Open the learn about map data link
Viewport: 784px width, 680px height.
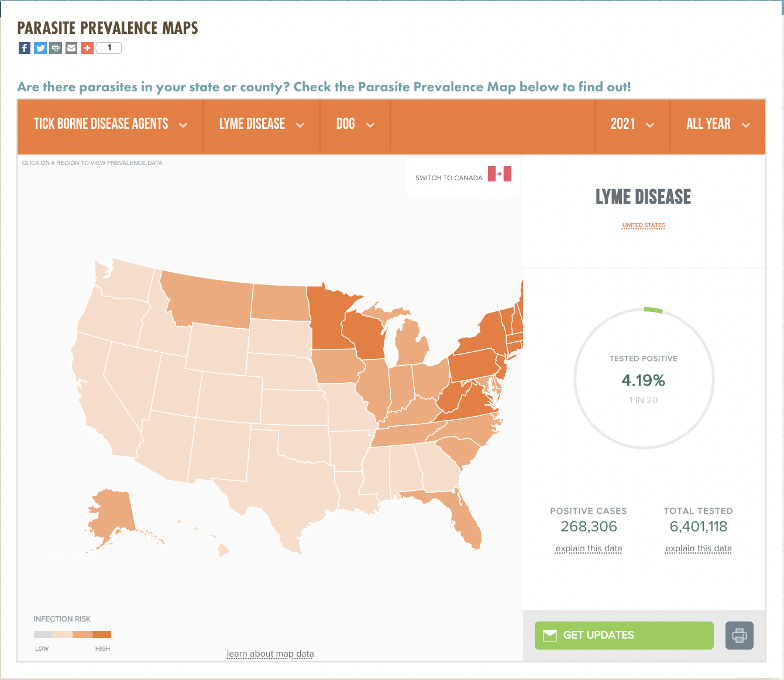pyautogui.click(x=270, y=654)
